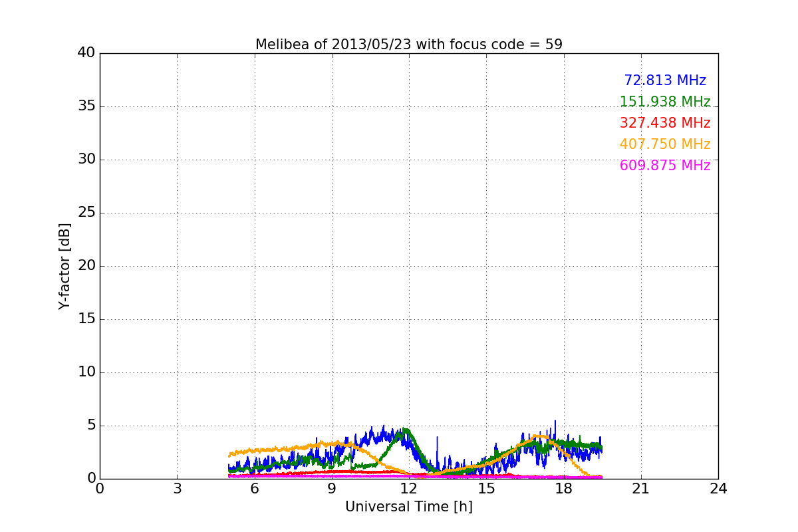Click the green curve peak near 12 h
The image size is (798, 532).
[404, 430]
